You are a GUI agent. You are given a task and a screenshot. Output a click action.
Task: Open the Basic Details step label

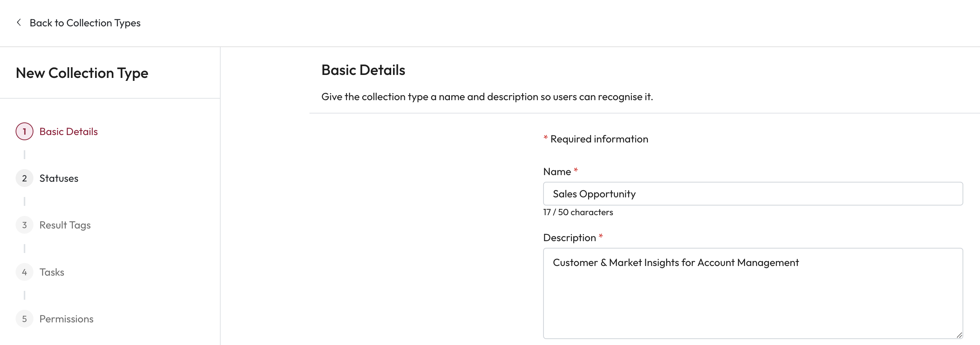tap(68, 131)
